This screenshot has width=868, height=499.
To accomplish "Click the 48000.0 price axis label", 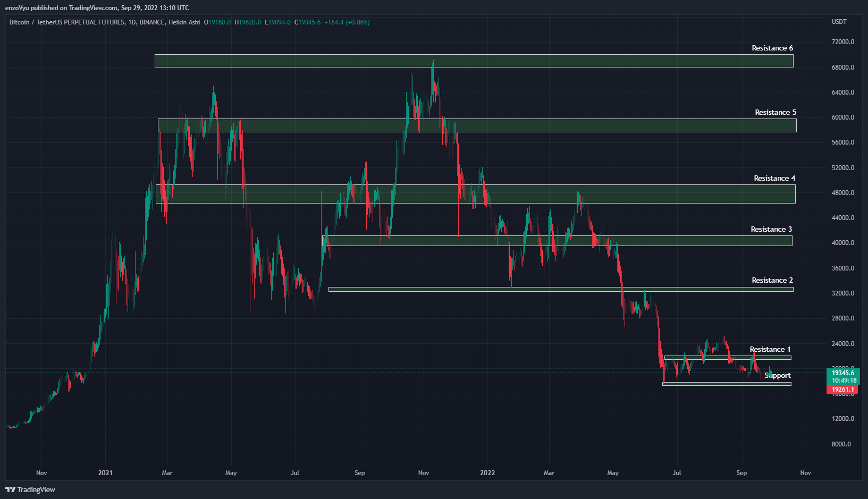I will [x=843, y=193].
